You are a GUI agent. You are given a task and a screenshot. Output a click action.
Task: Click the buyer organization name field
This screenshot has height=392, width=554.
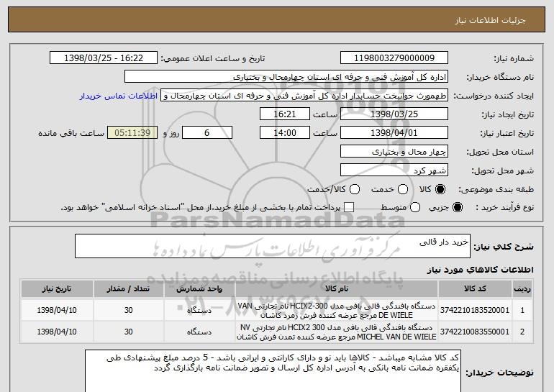pyautogui.click(x=286, y=77)
